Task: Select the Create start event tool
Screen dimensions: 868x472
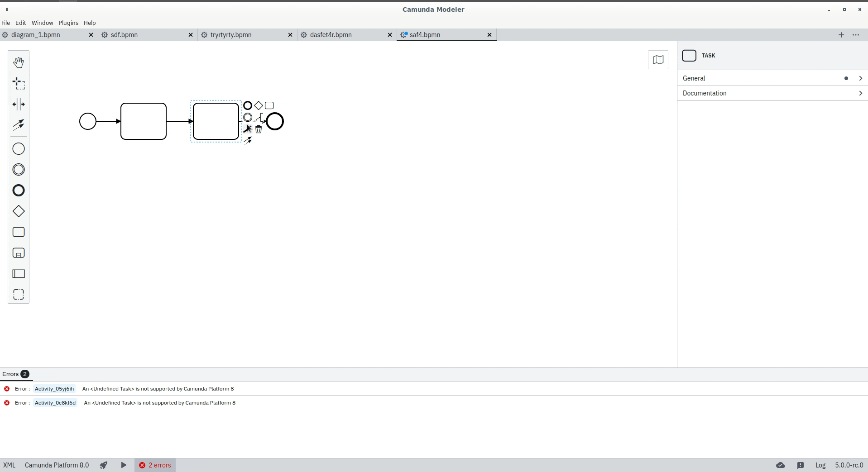Action: tap(19, 148)
